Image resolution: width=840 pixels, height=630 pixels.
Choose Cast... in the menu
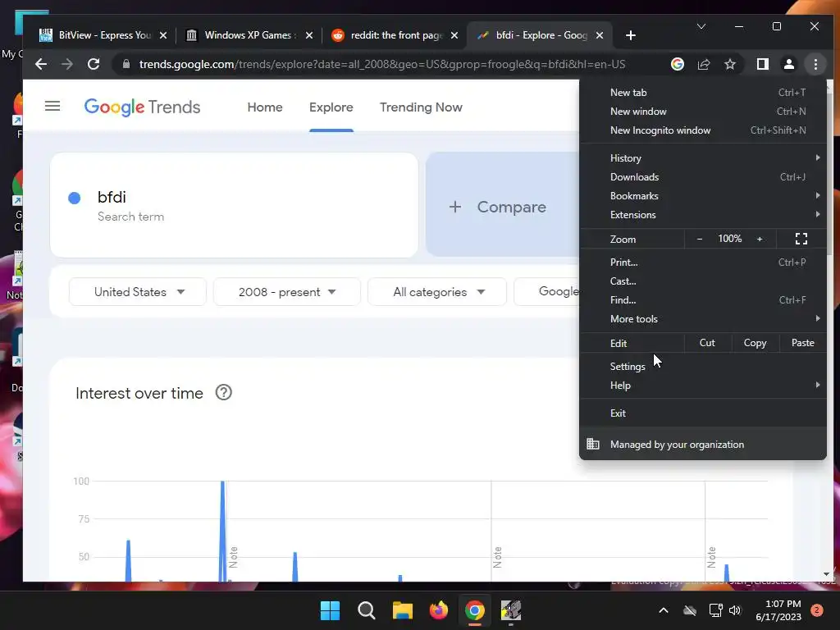703,281
